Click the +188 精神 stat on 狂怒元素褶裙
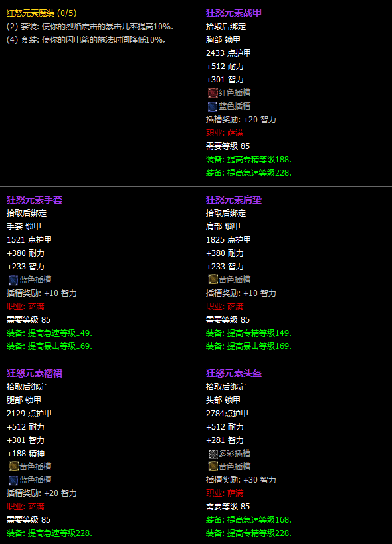Viewport: 392px width, 544px height. [x=26, y=454]
